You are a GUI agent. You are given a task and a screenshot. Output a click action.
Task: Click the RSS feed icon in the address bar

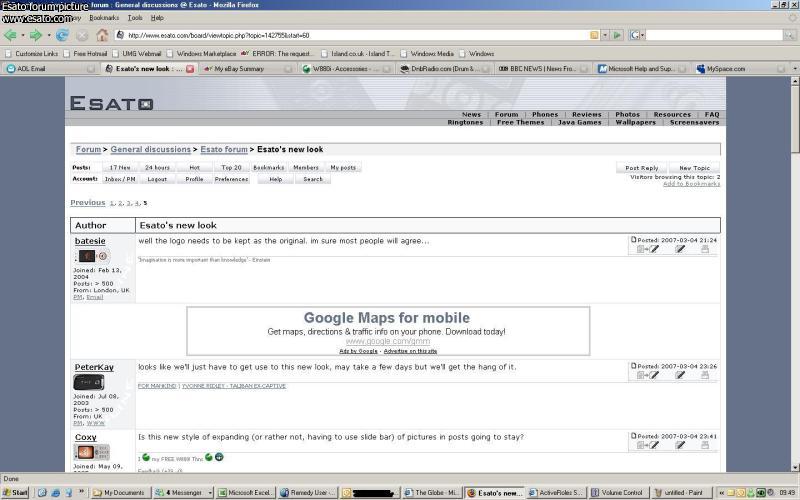coord(594,35)
